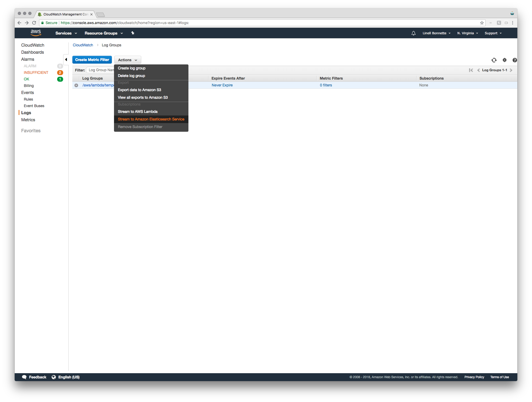Open the help question mark icon
Image resolution: width=532 pixels, height=402 pixels.
514,60
